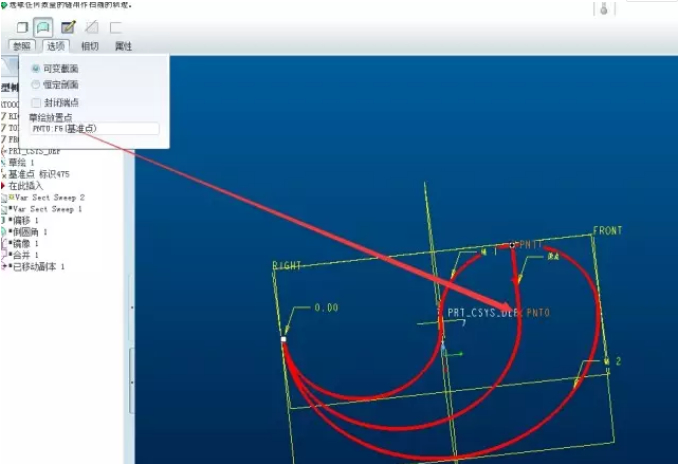Open the sketch section editor icon
Screen dimensions: 679x464
coord(68,27)
